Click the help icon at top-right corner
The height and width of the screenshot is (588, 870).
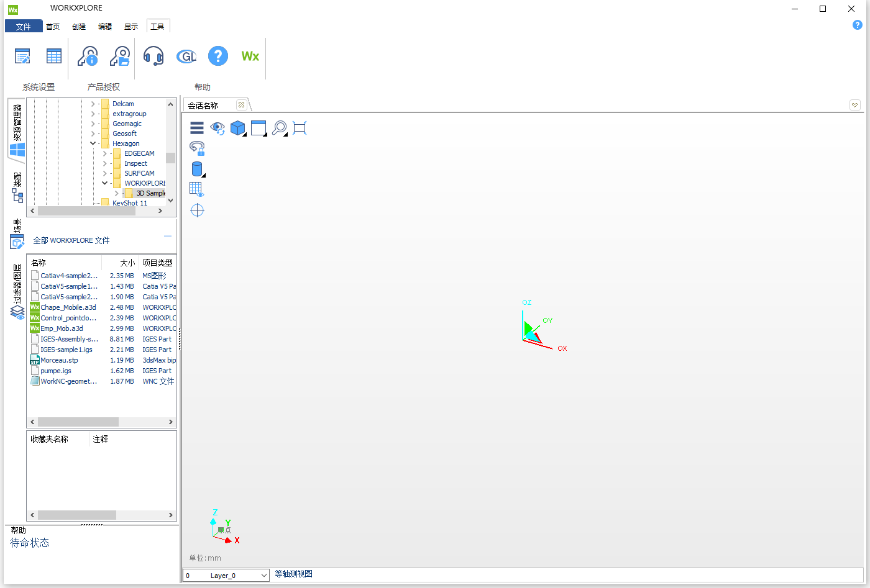(858, 25)
